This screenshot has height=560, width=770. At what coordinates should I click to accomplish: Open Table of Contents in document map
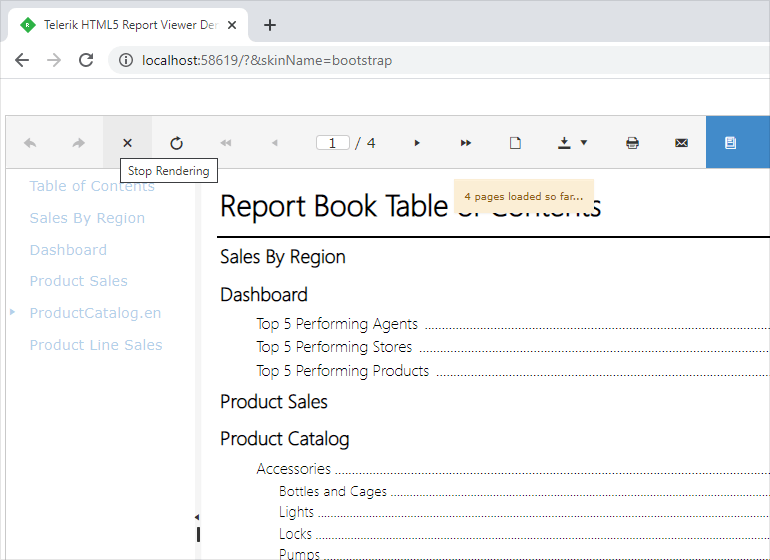[92, 186]
